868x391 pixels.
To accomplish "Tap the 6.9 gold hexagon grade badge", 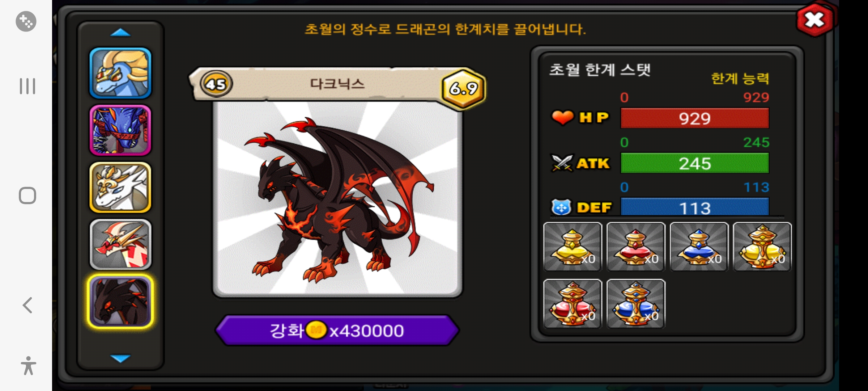I will (x=463, y=88).
